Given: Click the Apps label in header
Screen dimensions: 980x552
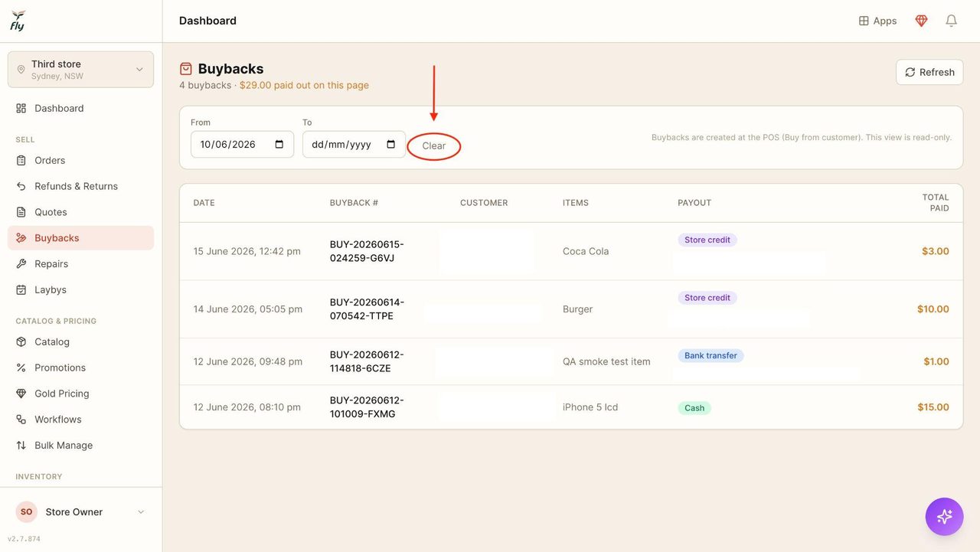Looking at the screenshot, I should [885, 21].
